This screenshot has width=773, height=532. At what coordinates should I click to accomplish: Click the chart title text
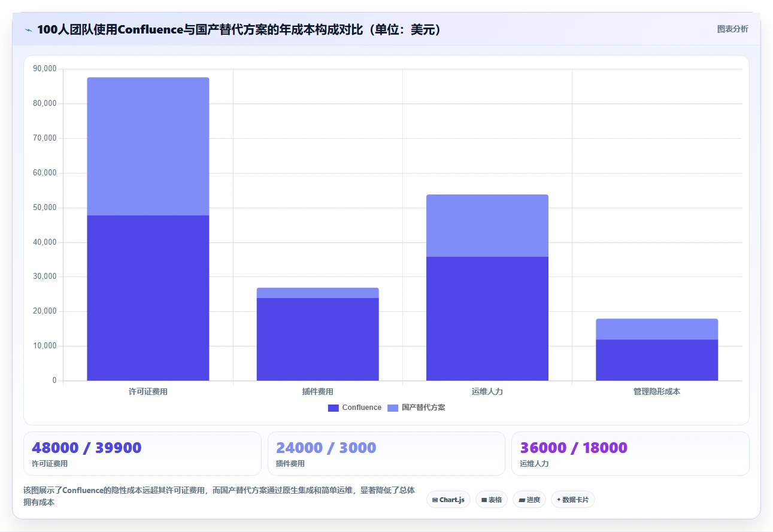pyautogui.click(x=241, y=29)
